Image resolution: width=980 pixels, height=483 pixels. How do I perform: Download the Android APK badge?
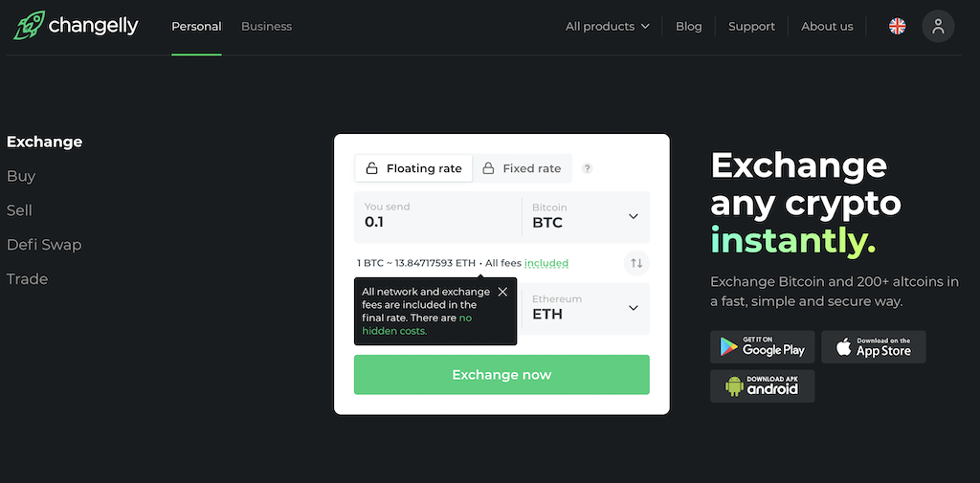tap(762, 385)
